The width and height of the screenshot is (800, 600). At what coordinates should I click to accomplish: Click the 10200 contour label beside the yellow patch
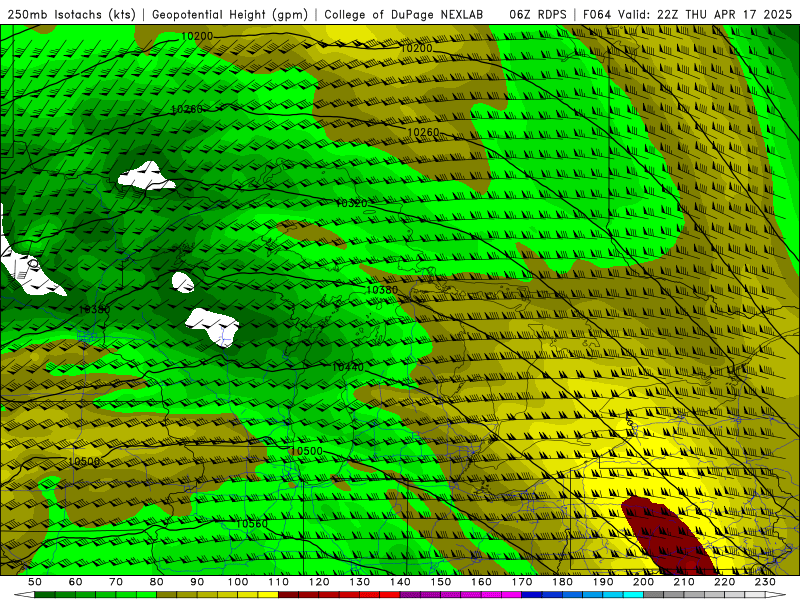[x=416, y=48]
